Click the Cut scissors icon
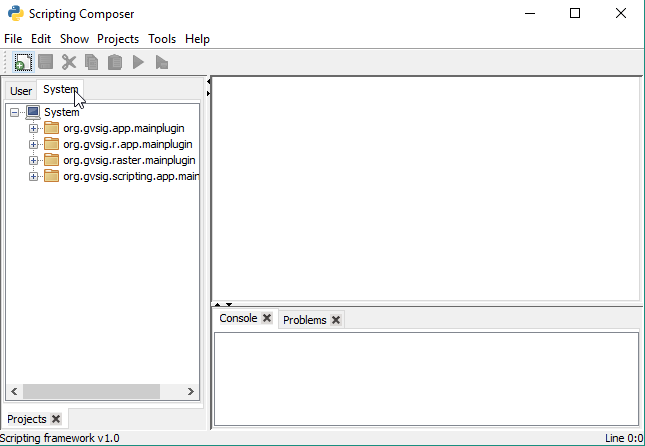This screenshot has width=645, height=446. [69, 62]
